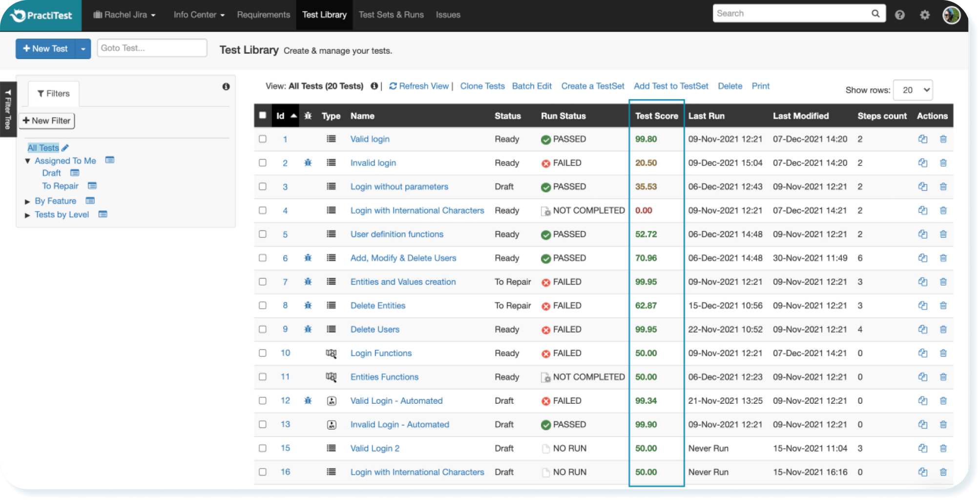Click the search magnifier icon

click(x=876, y=14)
